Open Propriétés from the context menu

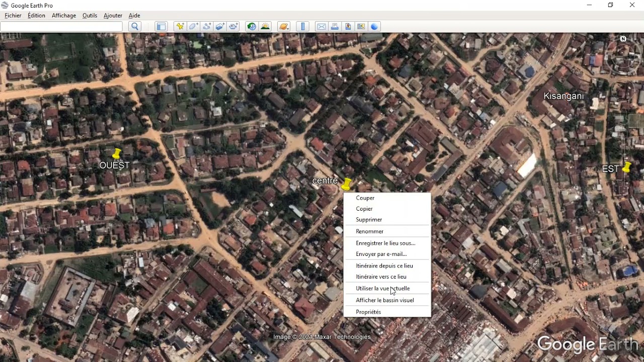pos(387,312)
